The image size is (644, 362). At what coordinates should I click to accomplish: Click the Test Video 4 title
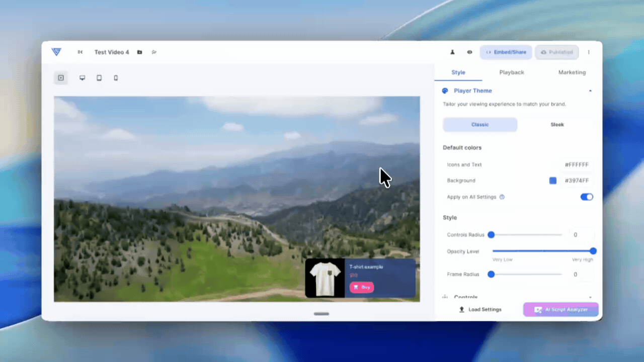click(x=112, y=52)
